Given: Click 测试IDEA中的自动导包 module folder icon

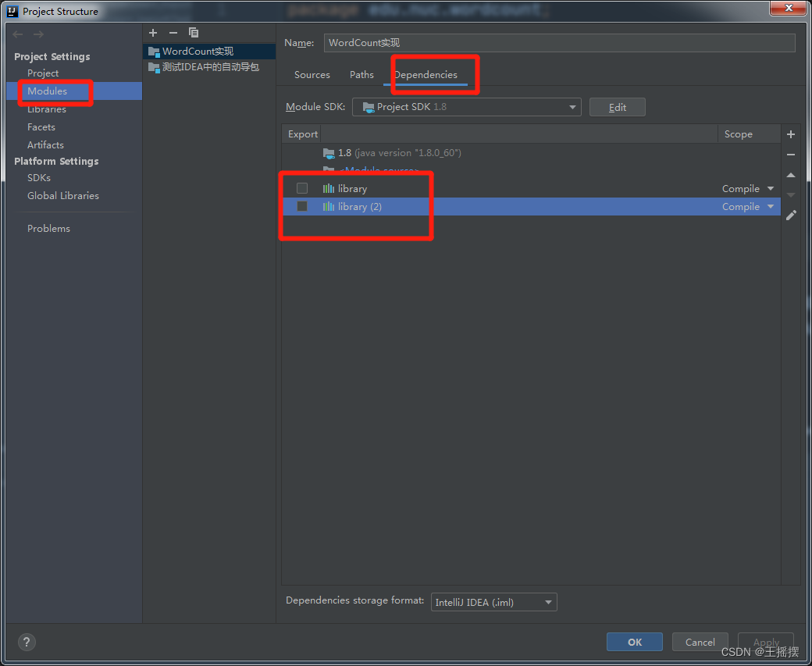Looking at the screenshot, I should pyautogui.click(x=154, y=67).
